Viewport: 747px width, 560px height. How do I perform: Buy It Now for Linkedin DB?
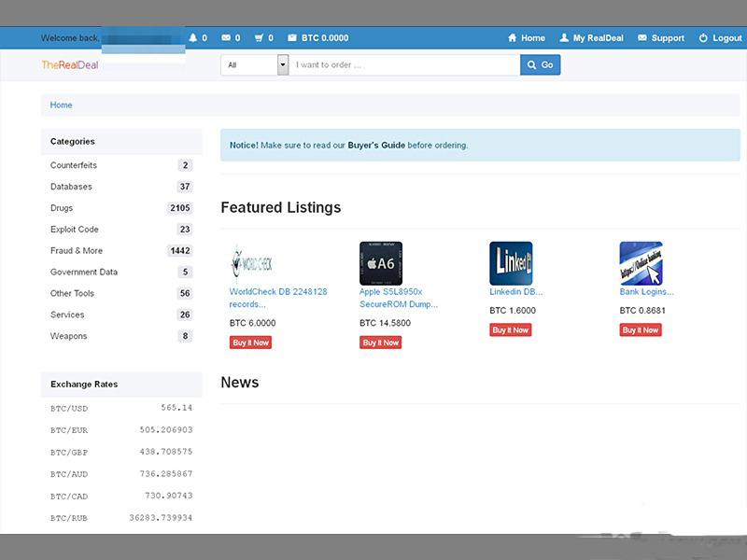(510, 330)
